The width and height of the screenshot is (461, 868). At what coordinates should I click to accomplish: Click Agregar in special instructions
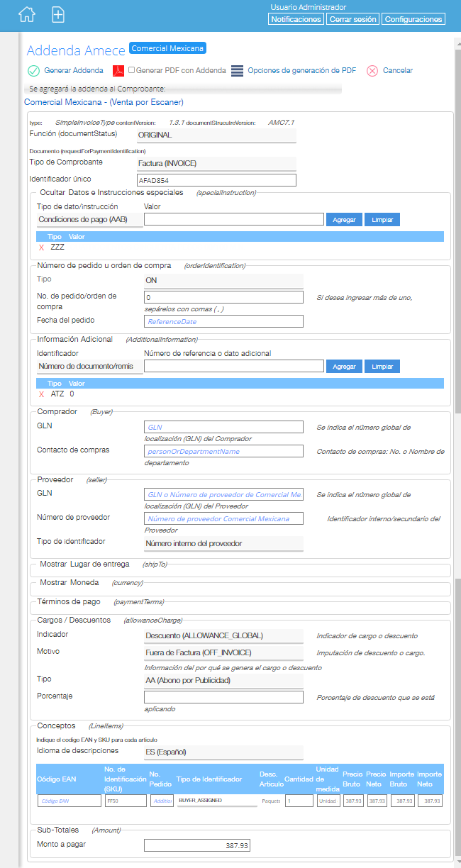[x=344, y=220]
